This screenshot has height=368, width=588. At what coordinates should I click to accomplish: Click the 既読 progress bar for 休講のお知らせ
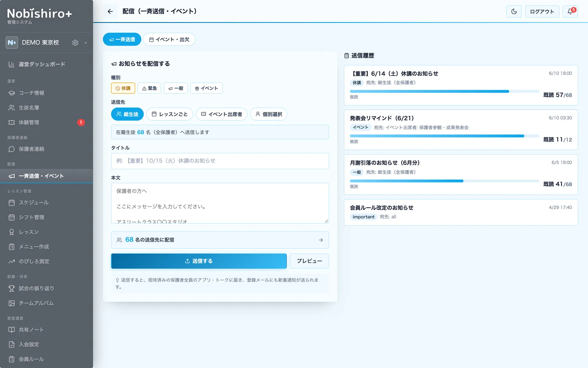click(x=445, y=91)
